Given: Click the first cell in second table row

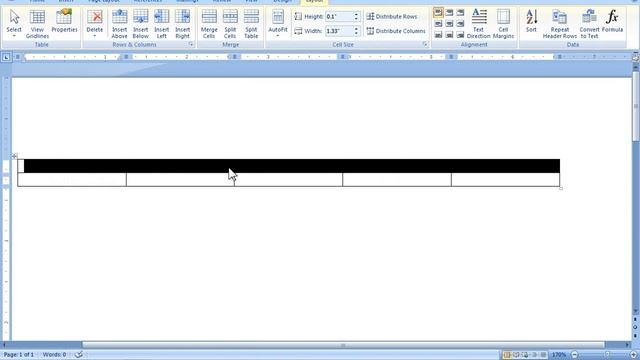Looking at the screenshot, I should [72, 180].
